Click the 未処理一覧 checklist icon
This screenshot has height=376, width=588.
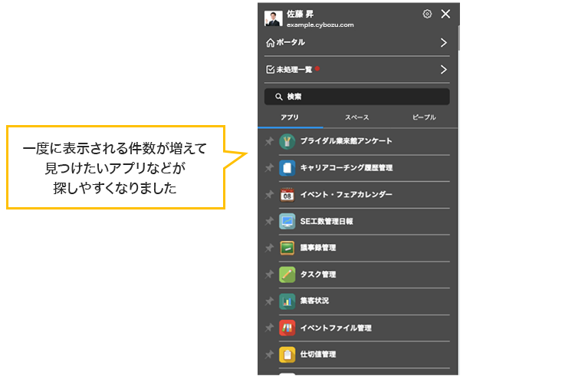pyautogui.click(x=270, y=69)
